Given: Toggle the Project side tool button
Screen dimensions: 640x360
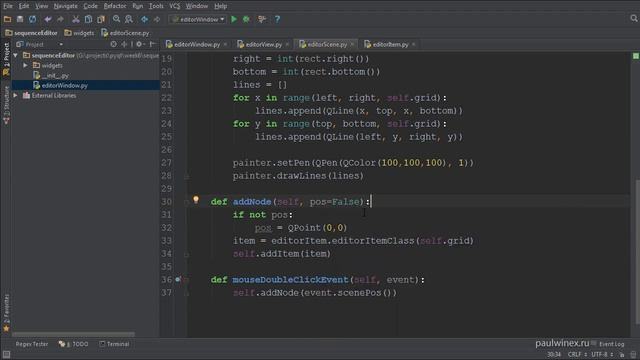Looking at the screenshot, I should pyautogui.click(x=6, y=60).
